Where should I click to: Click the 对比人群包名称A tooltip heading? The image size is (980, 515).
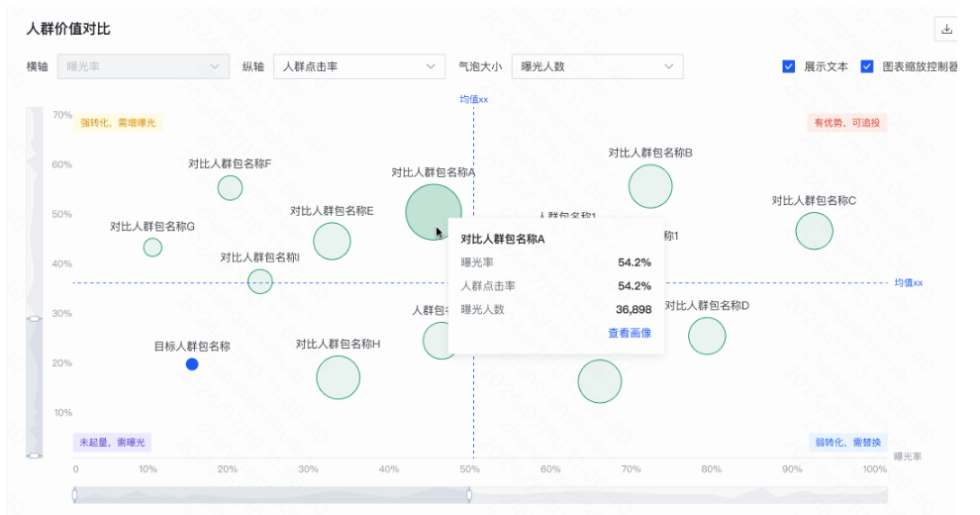(503, 239)
